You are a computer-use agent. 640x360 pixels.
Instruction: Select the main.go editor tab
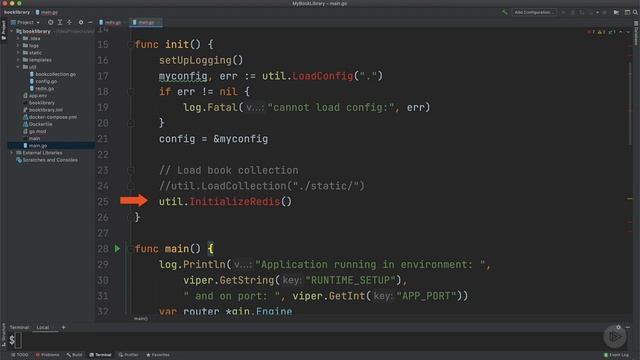pos(146,22)
